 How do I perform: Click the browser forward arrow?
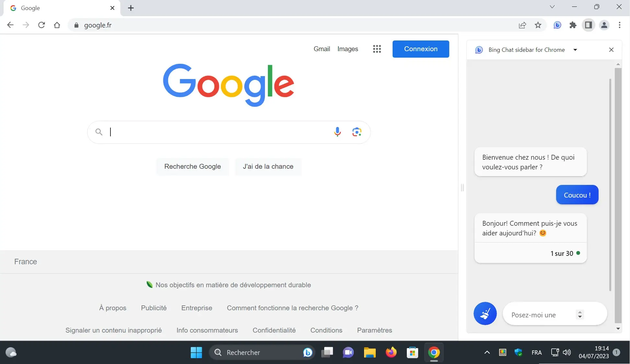coord(26,25)
